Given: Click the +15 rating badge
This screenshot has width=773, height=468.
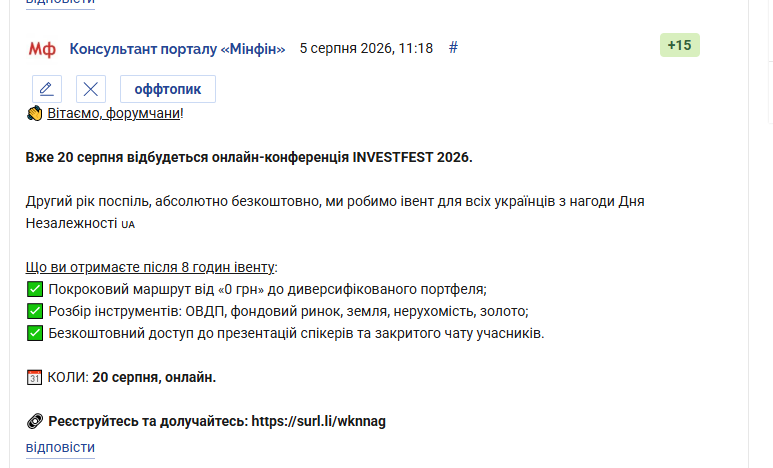Looking at the screenshot, I should (x=679, y=45).
